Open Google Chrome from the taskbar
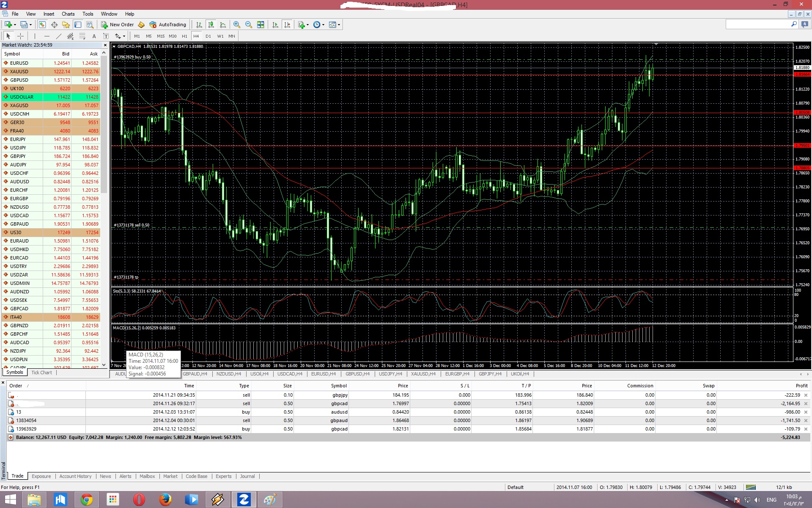The image size is (812, 508). pos(87,500)
